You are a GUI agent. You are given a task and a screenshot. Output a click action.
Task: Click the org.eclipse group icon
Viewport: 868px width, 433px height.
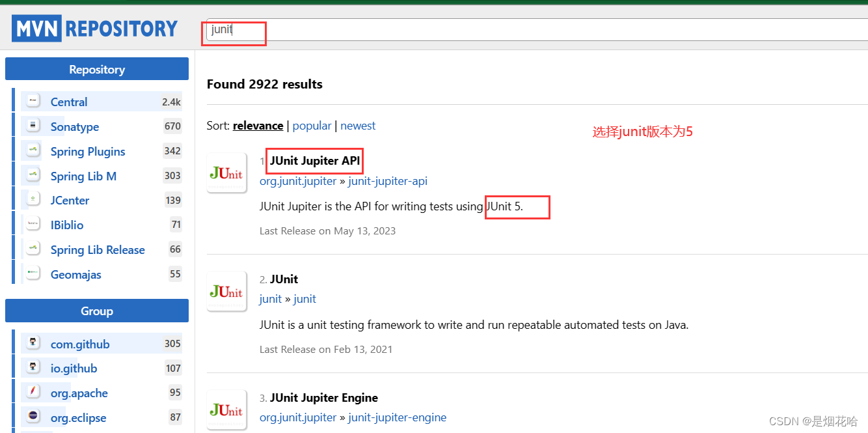point(33,417)
